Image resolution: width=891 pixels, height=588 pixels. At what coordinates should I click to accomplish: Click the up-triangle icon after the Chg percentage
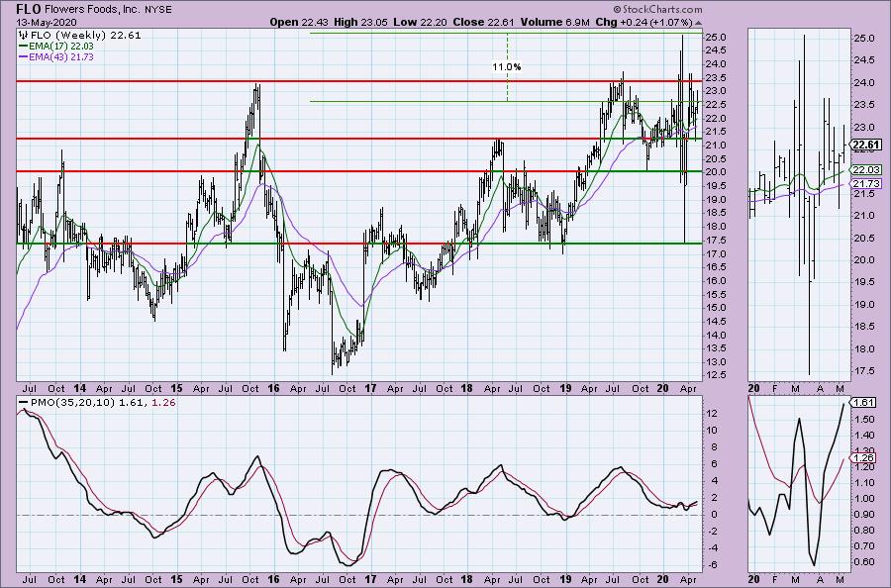tap(698, 23)
